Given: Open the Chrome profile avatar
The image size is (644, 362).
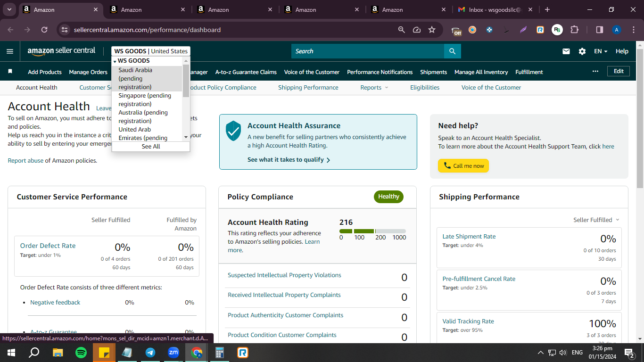Looking at the screenshot, I should click(x=617, y=30).
